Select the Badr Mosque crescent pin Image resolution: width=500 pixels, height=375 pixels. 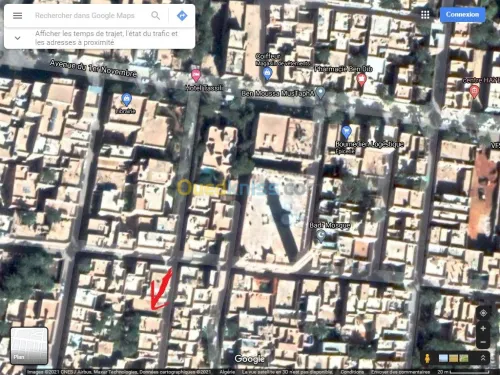pyautogui.click(x=321, y=236)
